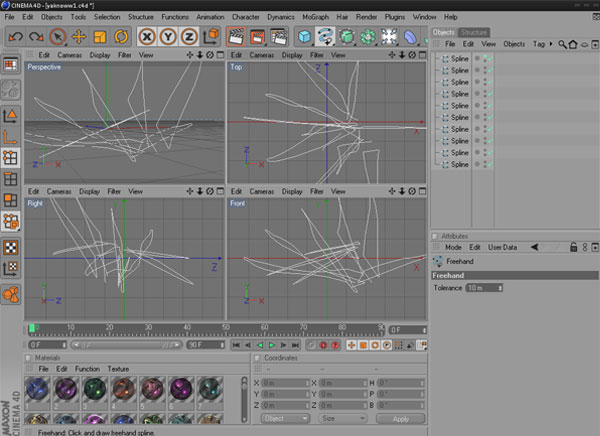Open Front viewport Filter menu
600x436 pixels.
pyautogui.click(x=316, y=191)
